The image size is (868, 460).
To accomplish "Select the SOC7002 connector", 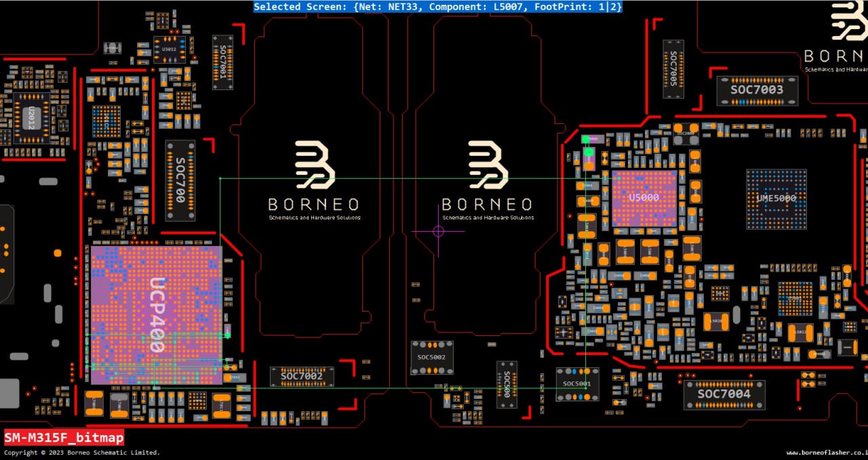I will pos(302,376).
